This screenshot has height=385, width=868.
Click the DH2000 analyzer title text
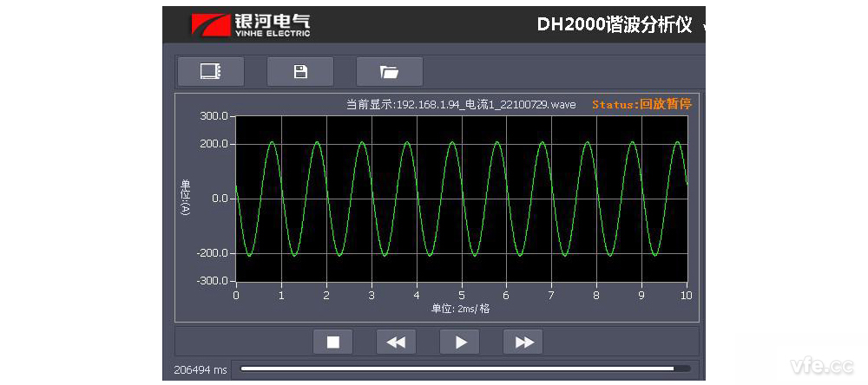click(614, 24)
